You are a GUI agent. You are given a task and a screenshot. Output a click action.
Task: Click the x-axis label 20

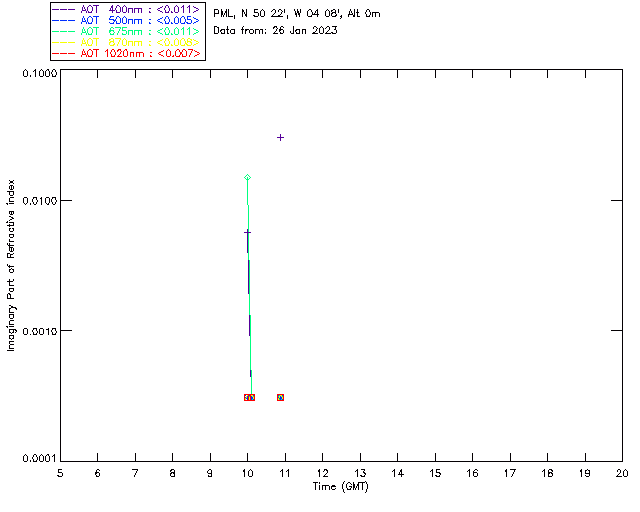pos(622,473)
